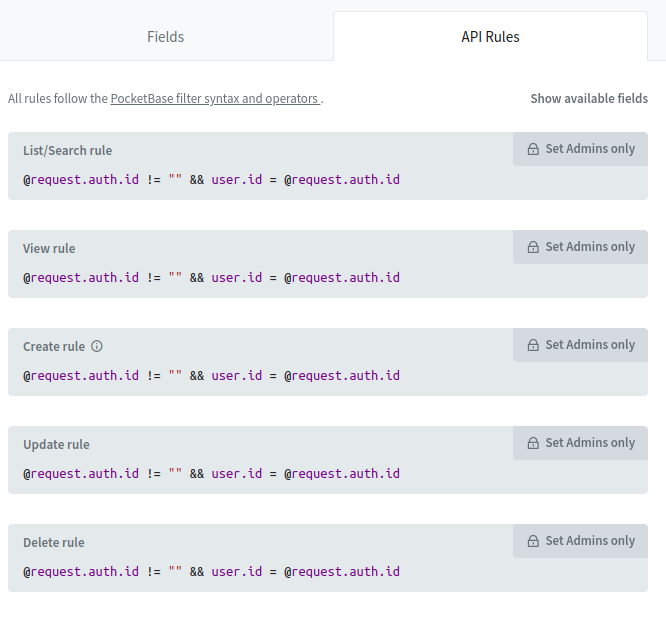This screenshot has height=635, width=666.
Task: Click the lock icon beside Create rule
Action: [533, 345]
